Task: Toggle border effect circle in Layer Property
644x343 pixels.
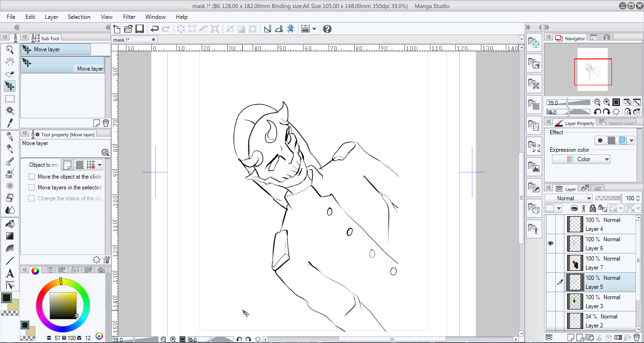Action: (600, 140)
